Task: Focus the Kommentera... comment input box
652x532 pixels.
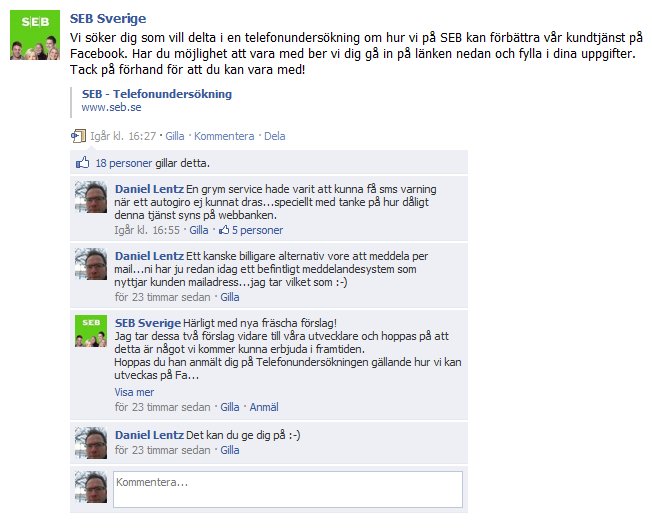Action: point(288,489)
